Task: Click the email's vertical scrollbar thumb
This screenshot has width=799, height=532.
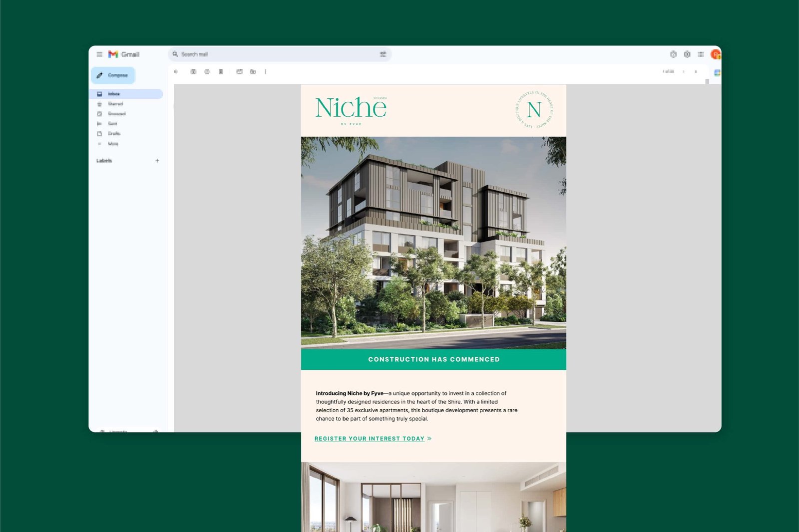Action: (x=707, y=82)
